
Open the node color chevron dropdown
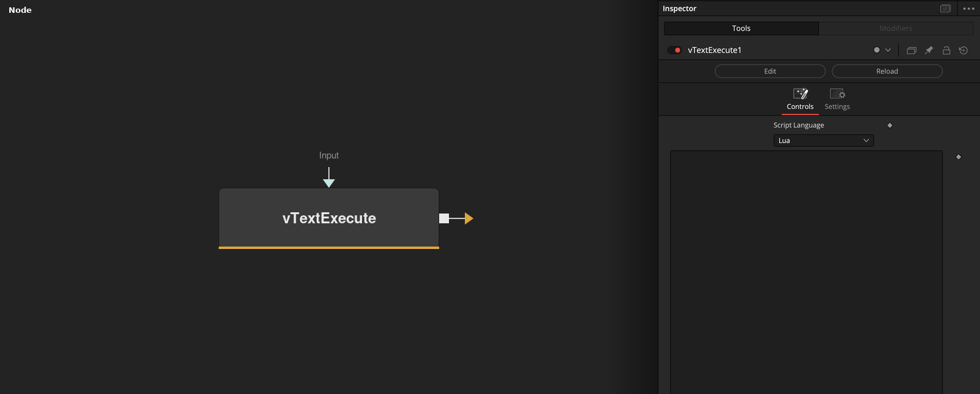click(888, 50)
